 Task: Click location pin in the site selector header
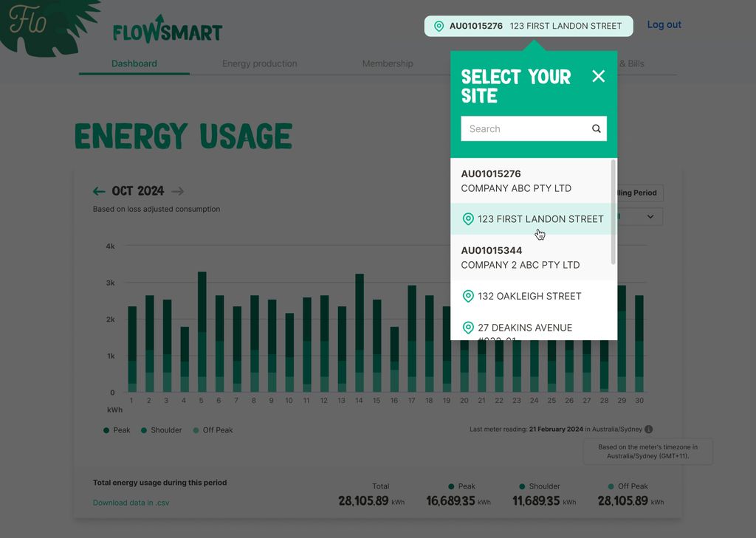click(439, 26)
